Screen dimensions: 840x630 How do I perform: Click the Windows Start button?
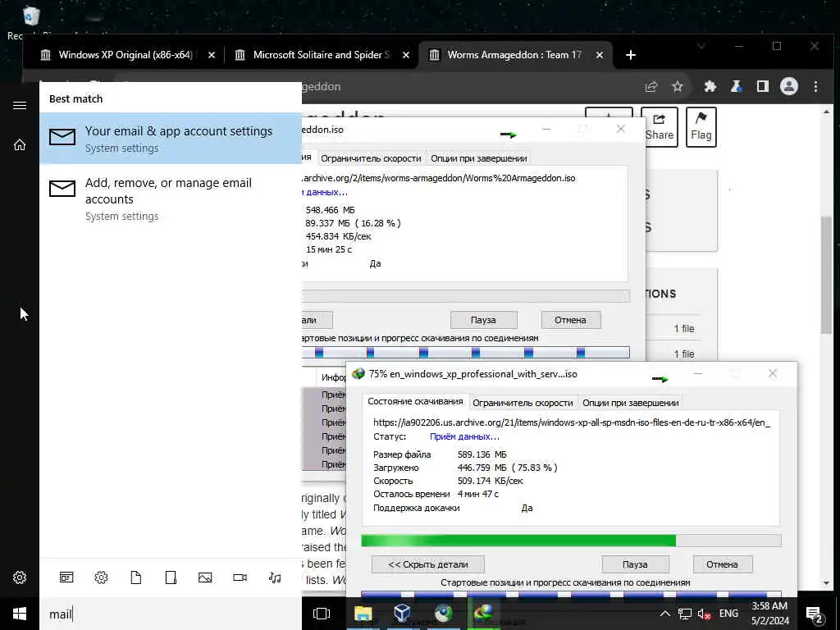coord(20,614)
